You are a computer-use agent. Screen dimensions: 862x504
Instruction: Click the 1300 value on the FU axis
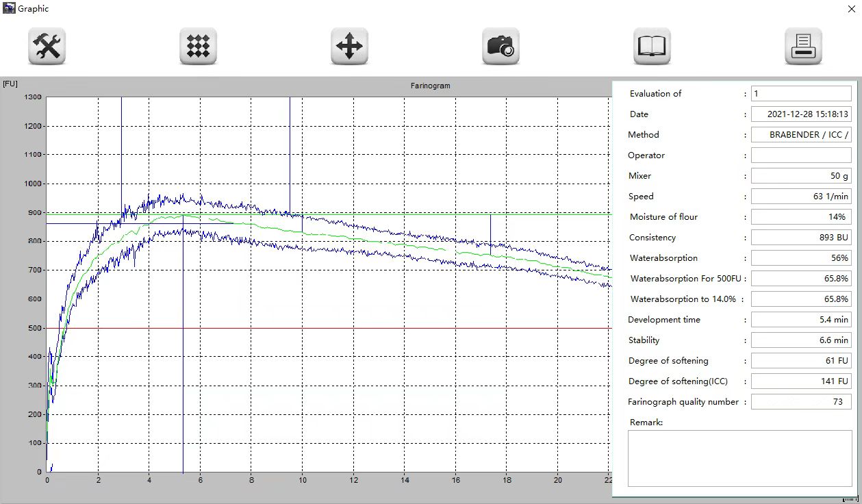[34, 97]
